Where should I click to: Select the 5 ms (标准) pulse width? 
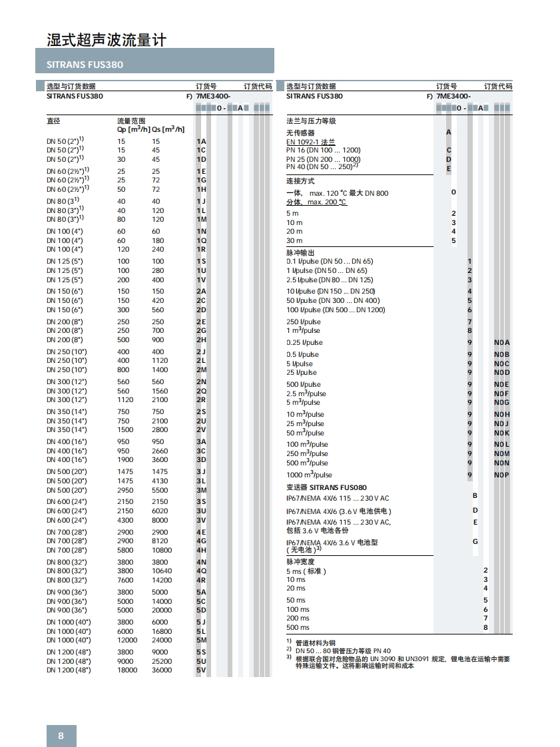[306, 571]
